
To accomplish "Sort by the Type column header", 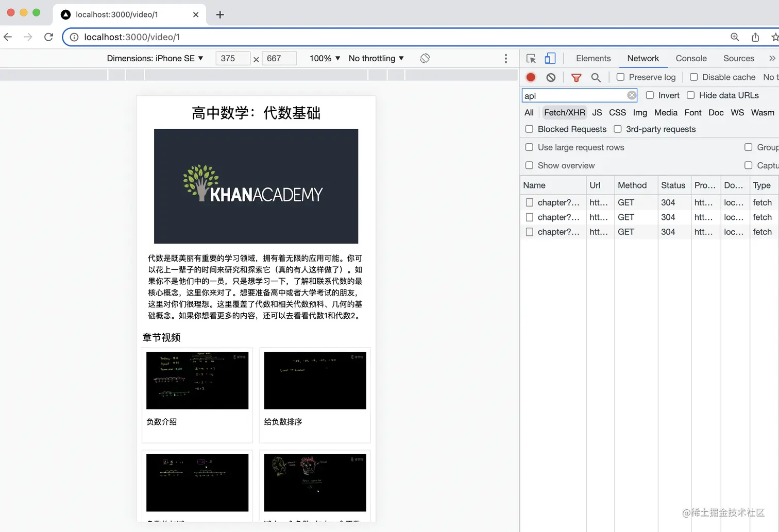I will 764,185.
